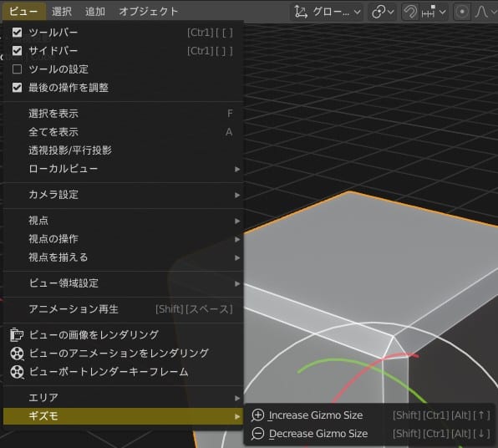Click the Increase Gizmo Size magnifier icon
This screenshot has width=498, height=448.
(x=257, y=415)
